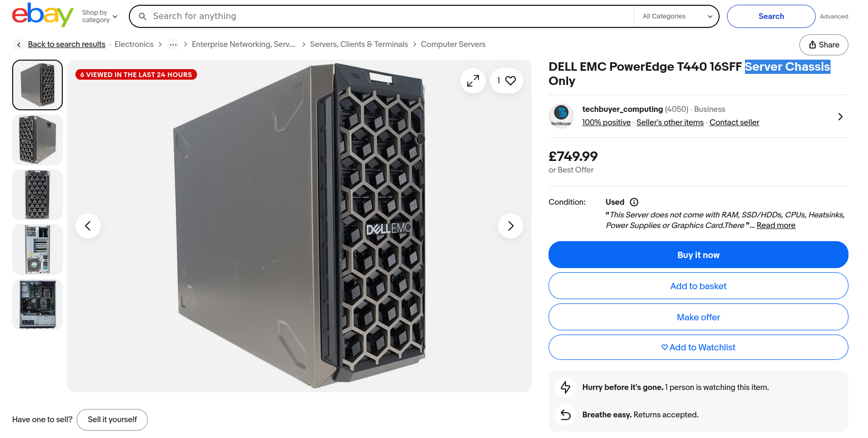Open Enterprise Networking, Serv... breadcrumb
Screen dimensions: 868x438
coord(243,44)
